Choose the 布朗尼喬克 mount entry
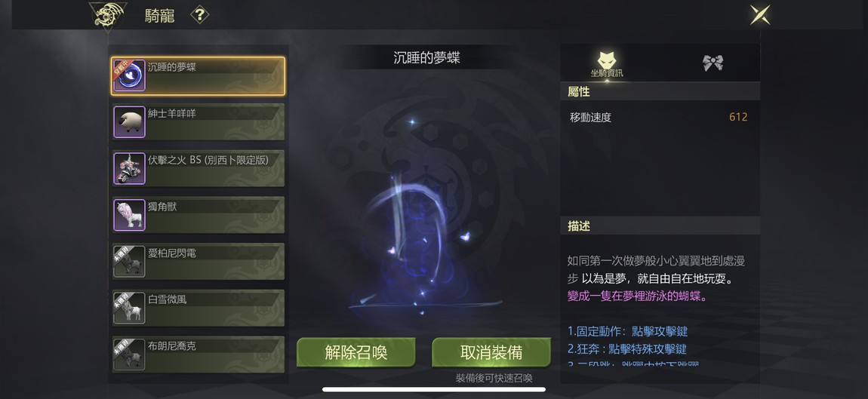 point(199,354)
